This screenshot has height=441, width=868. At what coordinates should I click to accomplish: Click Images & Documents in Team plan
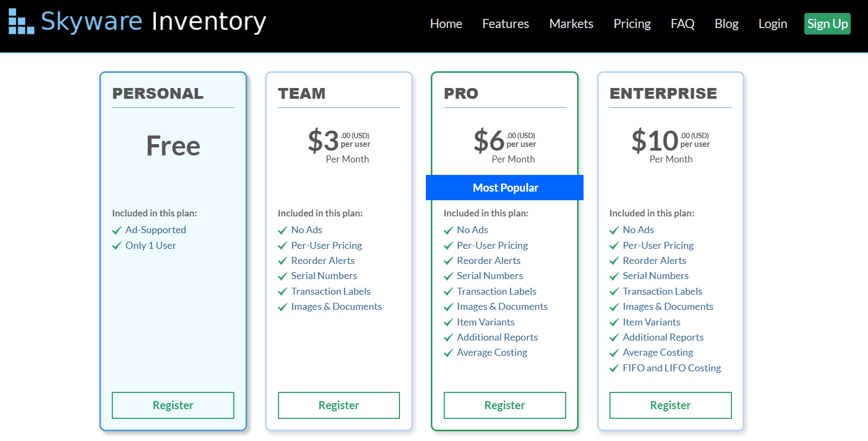point(336,307)
